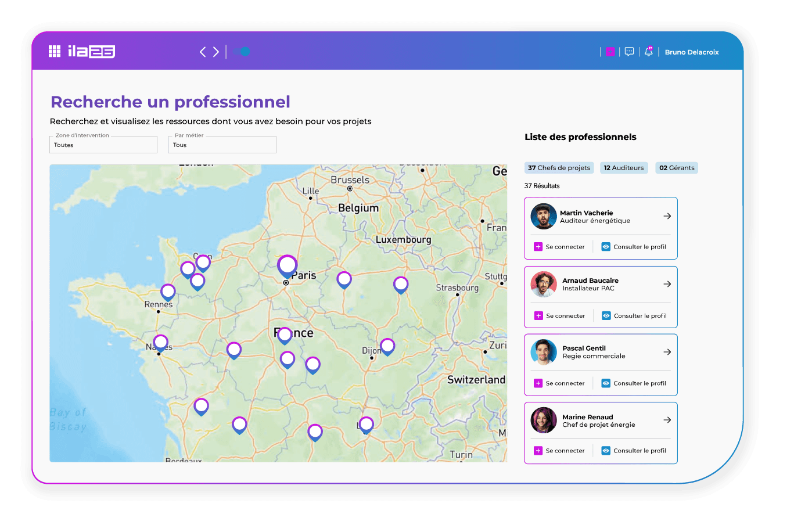Open Martin Vacherie's card arrow
Screen dimensions: 794x532
point(667,216)
